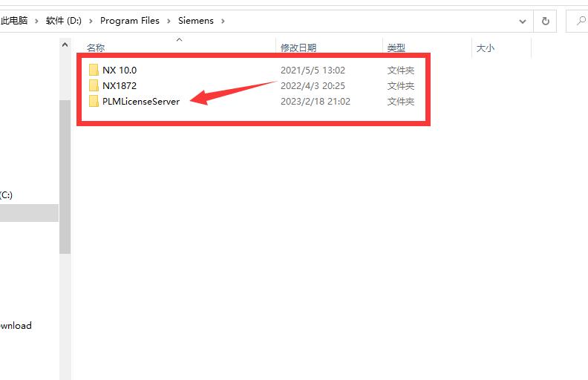This screenshot has height=380, width=588.
Task: Open the NX 10.0 folder icon
Action: [x=94, y=70]
